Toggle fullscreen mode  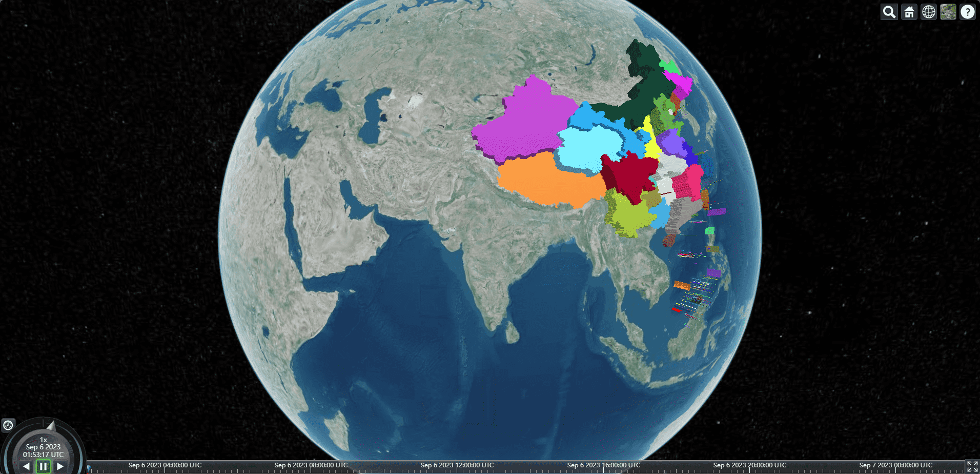click(972, 466)
